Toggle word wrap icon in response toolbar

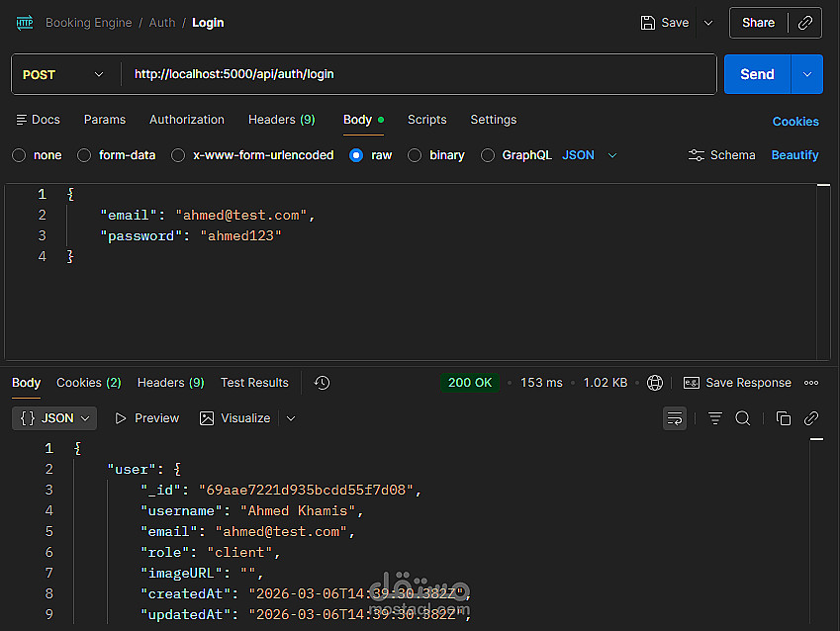point(675,418)
